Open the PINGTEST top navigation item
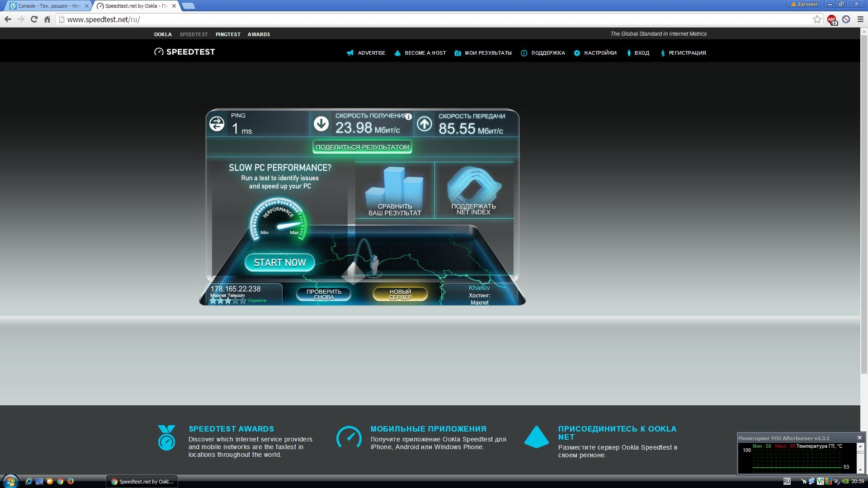Image resolution: width=868 pixels, height=488 pixels. [x=228, y=34]
